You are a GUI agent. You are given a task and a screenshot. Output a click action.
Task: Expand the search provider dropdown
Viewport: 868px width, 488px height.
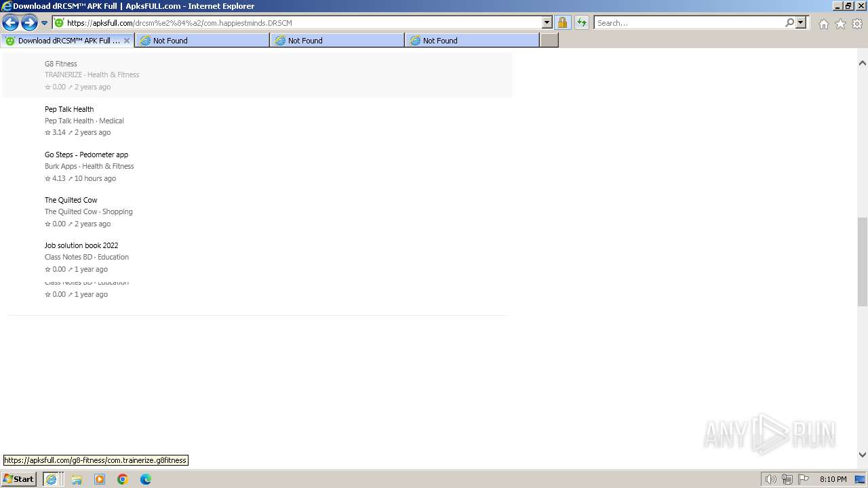[x=801, y=23]
